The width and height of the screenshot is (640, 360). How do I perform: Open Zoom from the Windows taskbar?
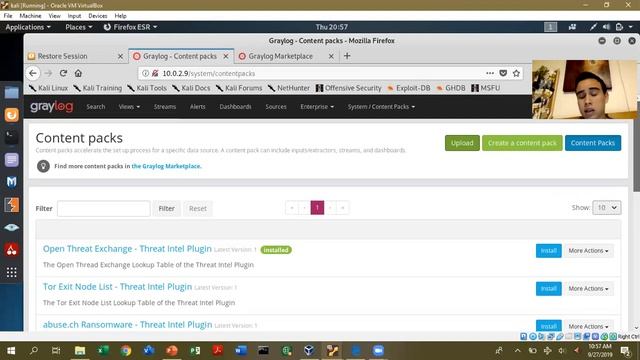378,351
